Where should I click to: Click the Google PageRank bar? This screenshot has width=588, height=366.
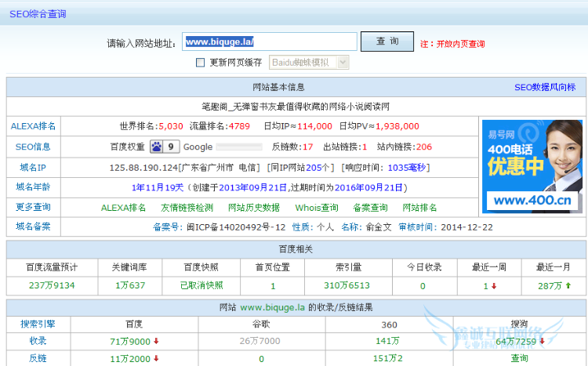(x=239, y=147)
